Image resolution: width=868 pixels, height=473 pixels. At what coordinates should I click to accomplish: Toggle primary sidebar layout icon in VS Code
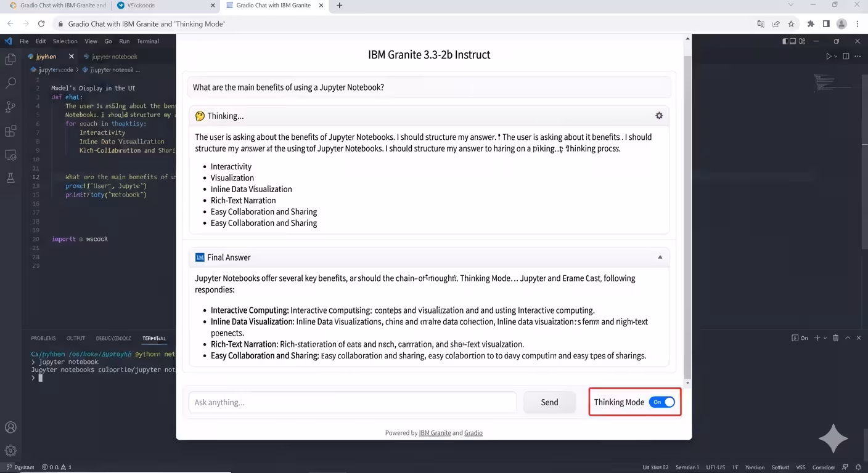click(x=786, y=41)
